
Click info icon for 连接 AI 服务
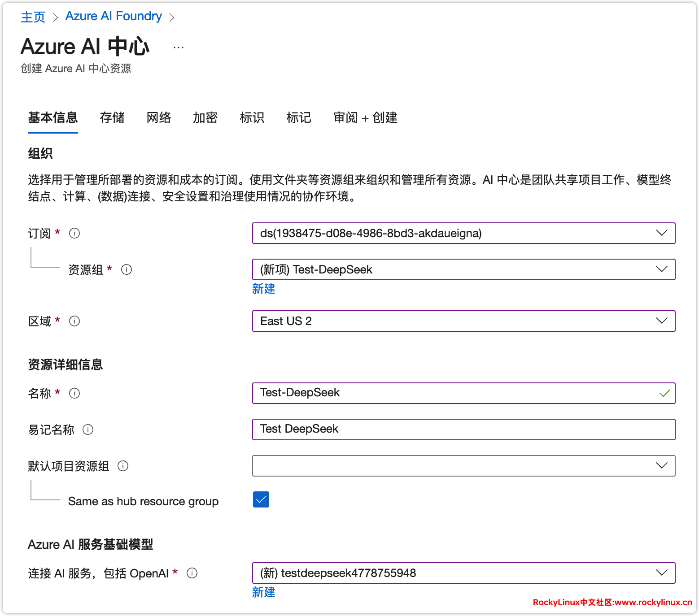pyautogui.click(x=192, y=573)
